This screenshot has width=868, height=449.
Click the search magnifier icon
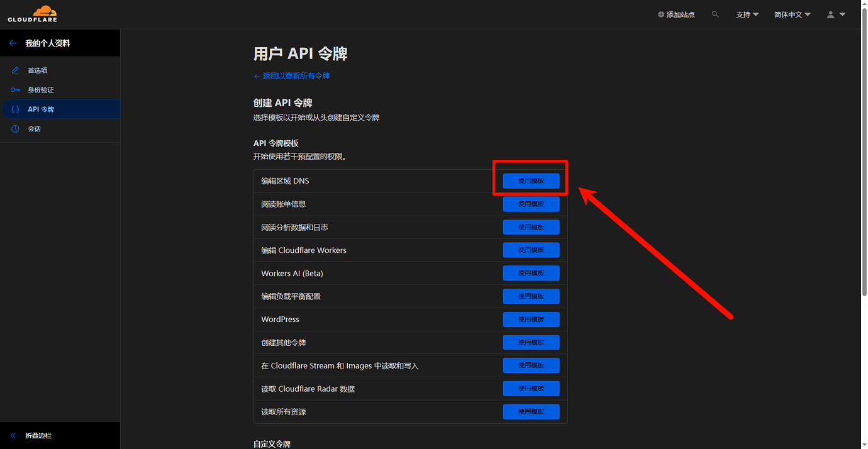(x=715, y=14)
